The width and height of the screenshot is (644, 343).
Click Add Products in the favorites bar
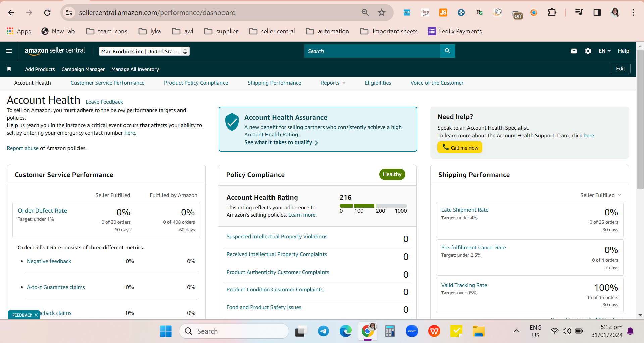pos(40,69)
